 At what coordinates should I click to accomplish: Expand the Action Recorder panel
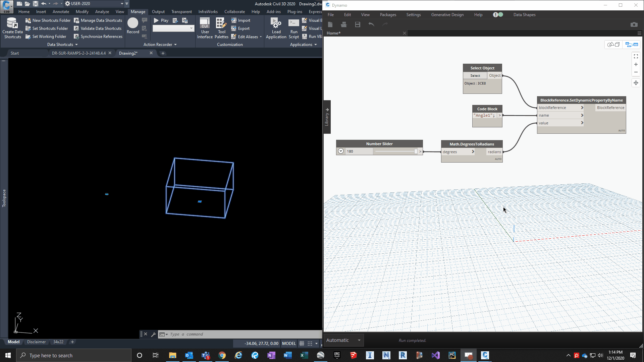160,45
